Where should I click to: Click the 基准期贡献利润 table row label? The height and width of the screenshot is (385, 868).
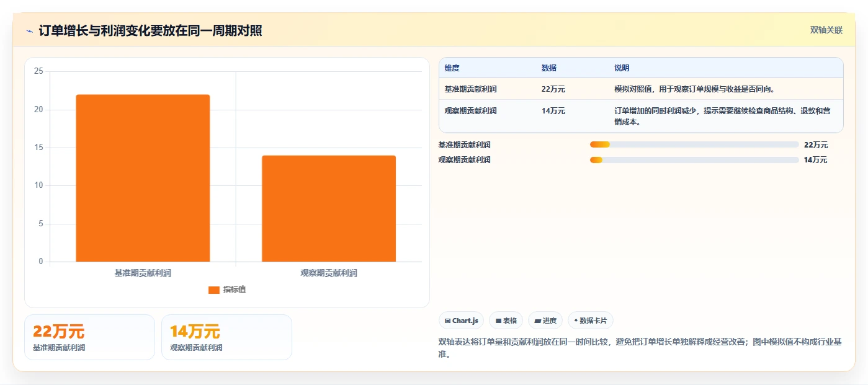[x=471, y=89]
